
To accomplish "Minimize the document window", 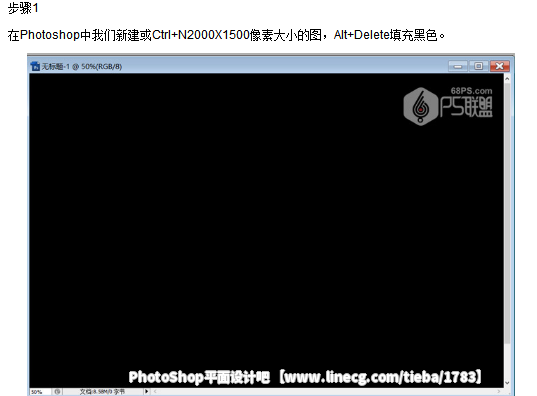I will point(458,66).
